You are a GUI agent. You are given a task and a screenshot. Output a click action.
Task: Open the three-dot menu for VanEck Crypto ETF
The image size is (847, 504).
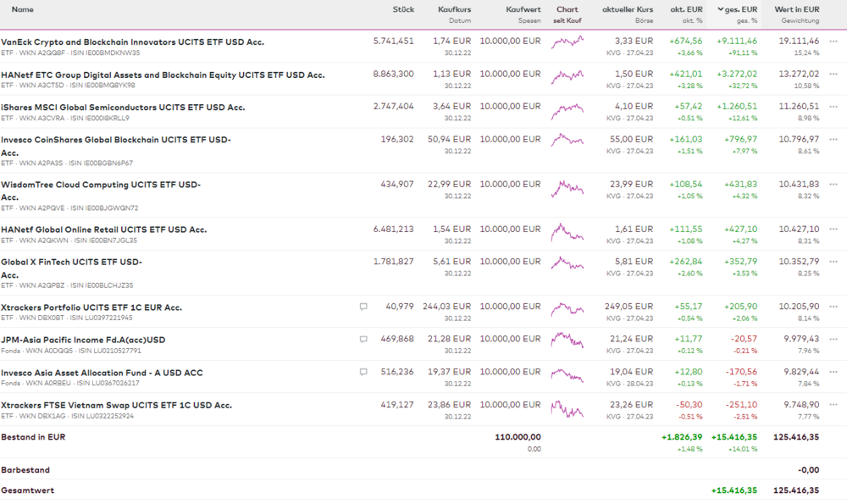833,41
